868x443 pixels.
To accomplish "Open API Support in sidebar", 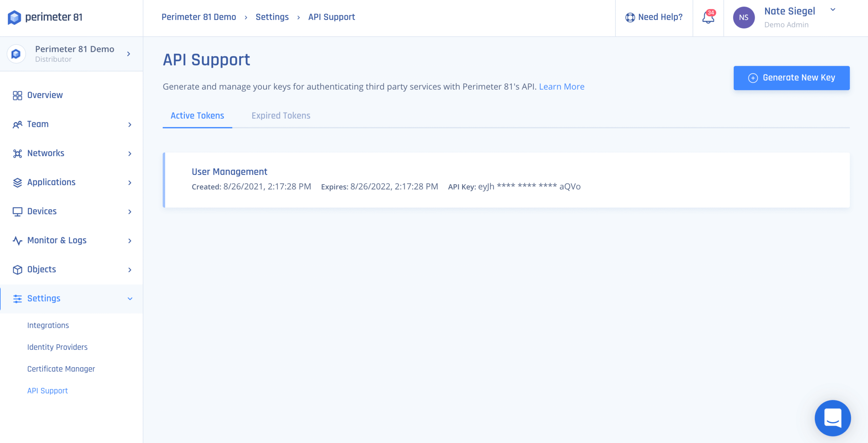I will click(x=47, y=390).
